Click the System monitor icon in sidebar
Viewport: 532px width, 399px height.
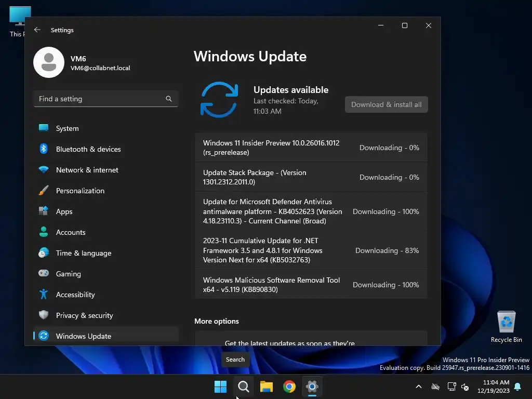click(x=44, y=128)
